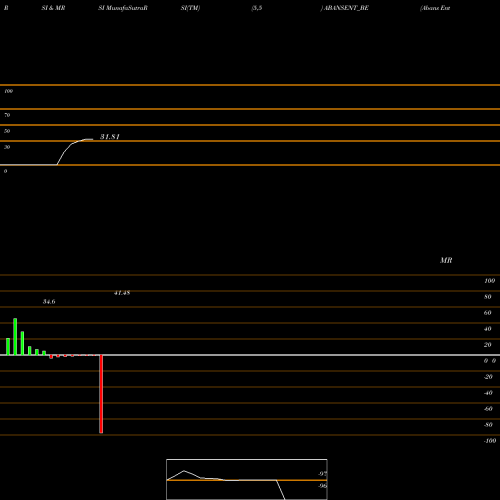Select the "SI(TM)" header text
Image resolution: width=500 pixels, height=500 pixels.
[190, 8]
